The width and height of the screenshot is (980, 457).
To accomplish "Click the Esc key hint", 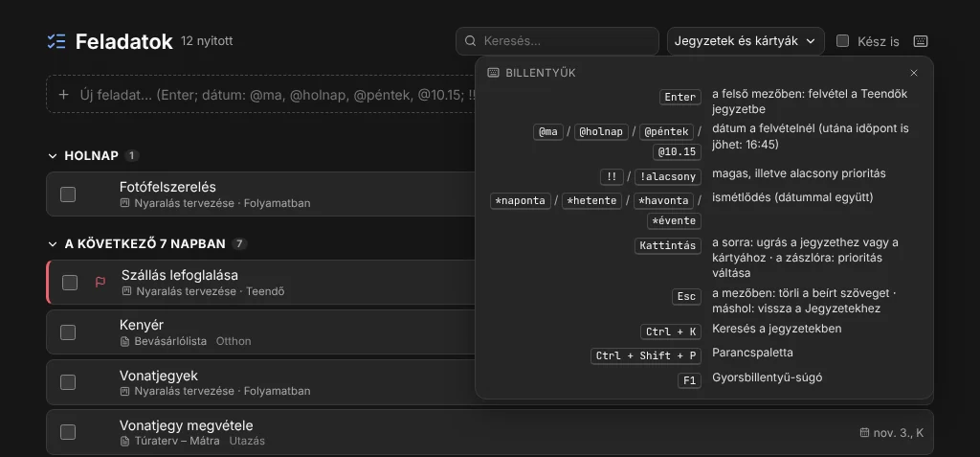I will [686, 297].
